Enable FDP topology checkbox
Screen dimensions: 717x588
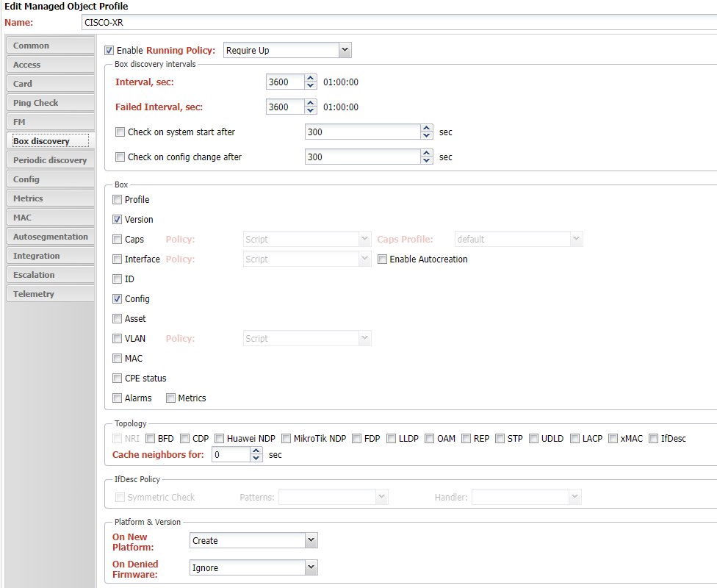point(357,438)
